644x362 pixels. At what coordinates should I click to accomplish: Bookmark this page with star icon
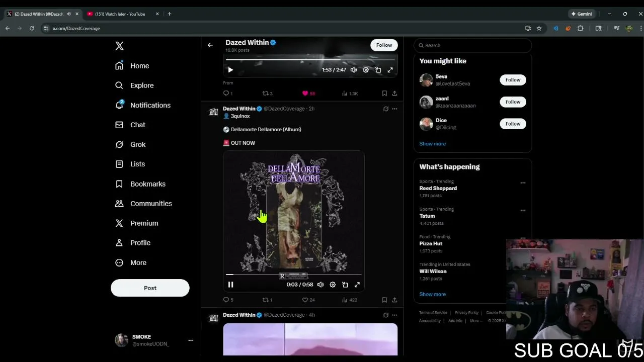coord(539,29)
